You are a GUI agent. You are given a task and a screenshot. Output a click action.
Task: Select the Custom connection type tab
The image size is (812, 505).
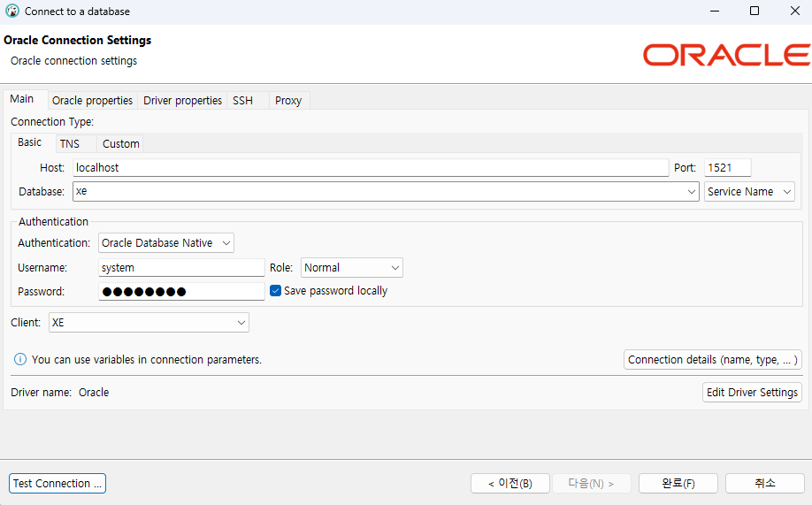(120, 144)
